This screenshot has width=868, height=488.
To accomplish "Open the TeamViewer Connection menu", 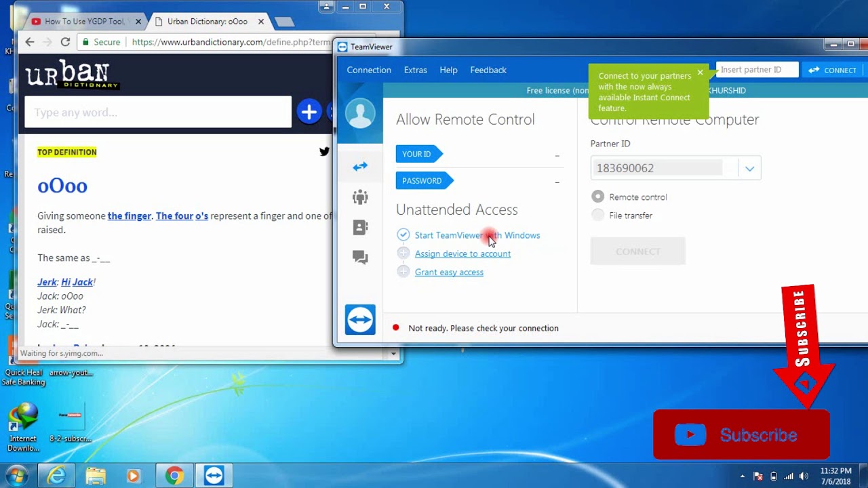I will 369,70.
